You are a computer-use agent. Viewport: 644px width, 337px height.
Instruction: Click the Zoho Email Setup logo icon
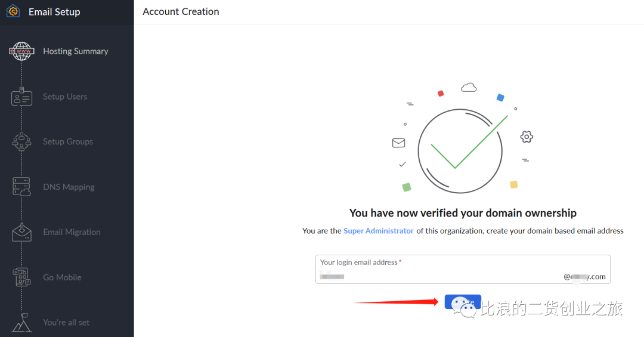(13, 12)
